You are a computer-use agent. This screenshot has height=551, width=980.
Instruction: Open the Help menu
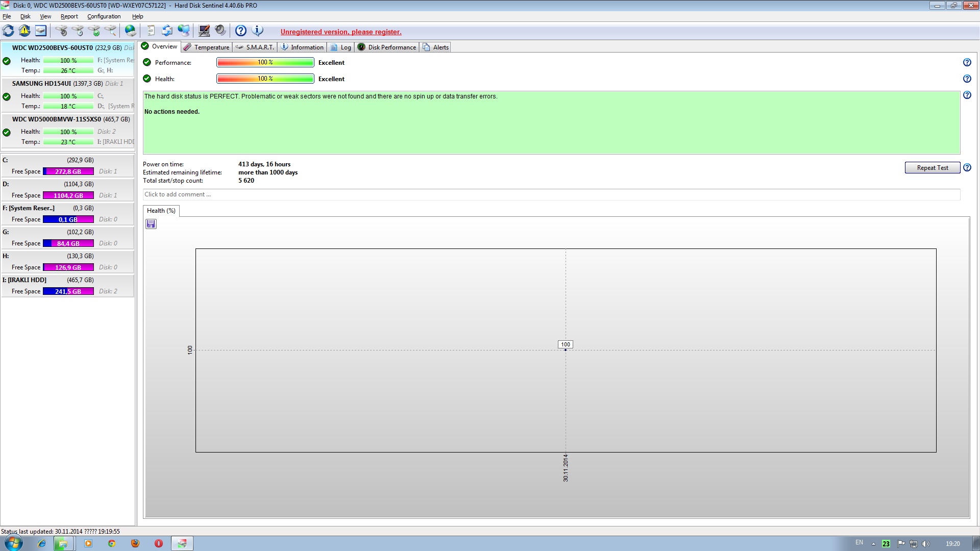(x=137, y=16)
